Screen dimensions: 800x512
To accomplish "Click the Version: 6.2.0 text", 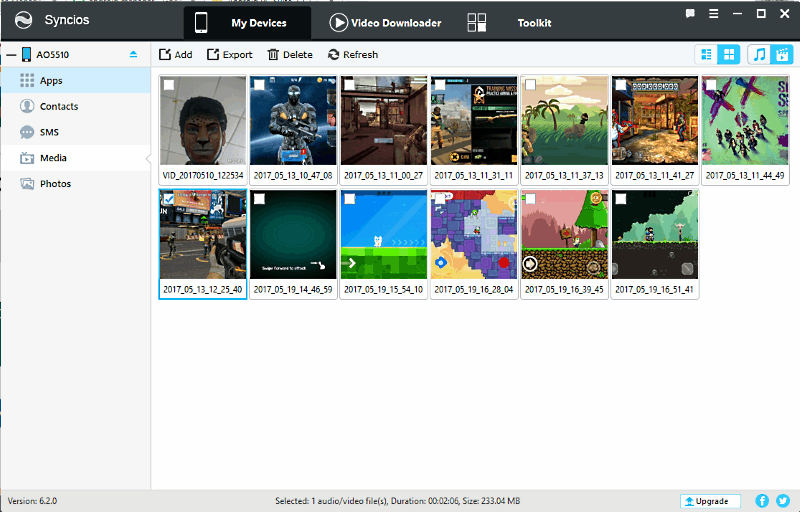I will 32,501.
